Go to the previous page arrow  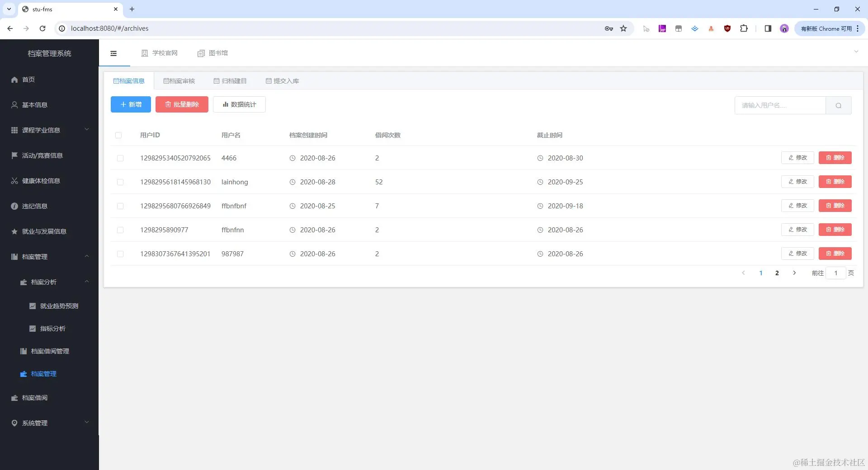point(743,273)
